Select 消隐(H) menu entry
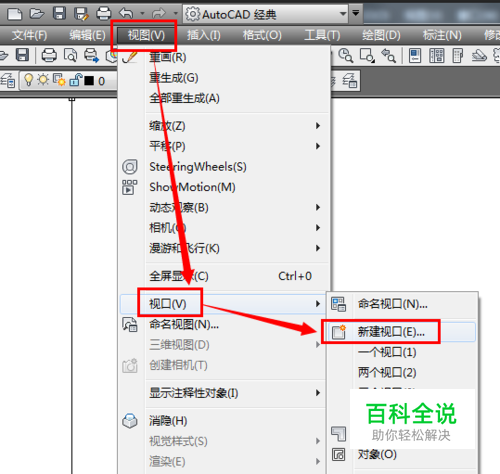Viewport: 500px width, 474px height. (x=223, y=421)
